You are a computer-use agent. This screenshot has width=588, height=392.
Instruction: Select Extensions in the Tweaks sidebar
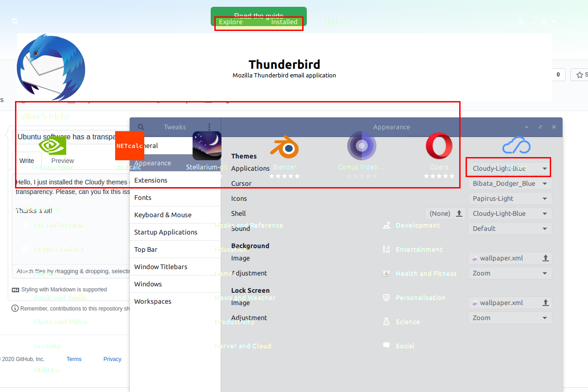click(x=175, y=180)
